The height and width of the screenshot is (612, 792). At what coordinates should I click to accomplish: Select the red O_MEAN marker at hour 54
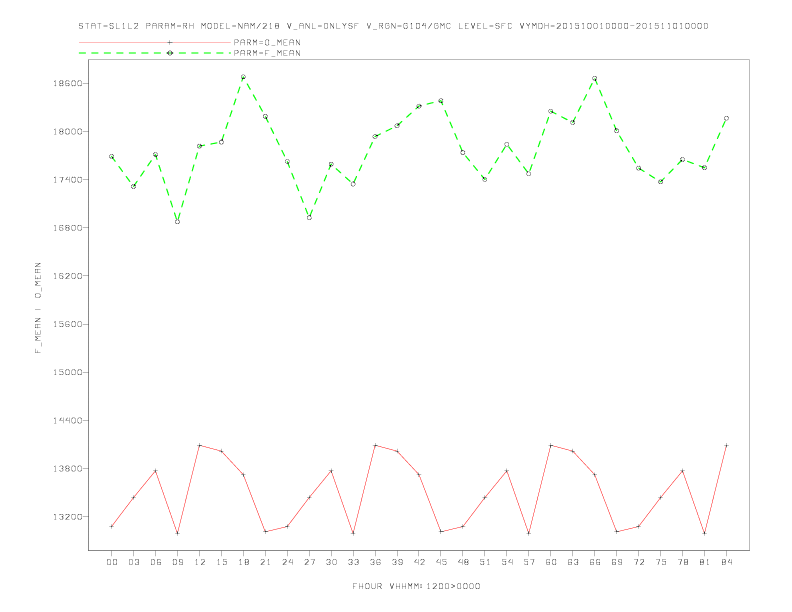[507, 471]
